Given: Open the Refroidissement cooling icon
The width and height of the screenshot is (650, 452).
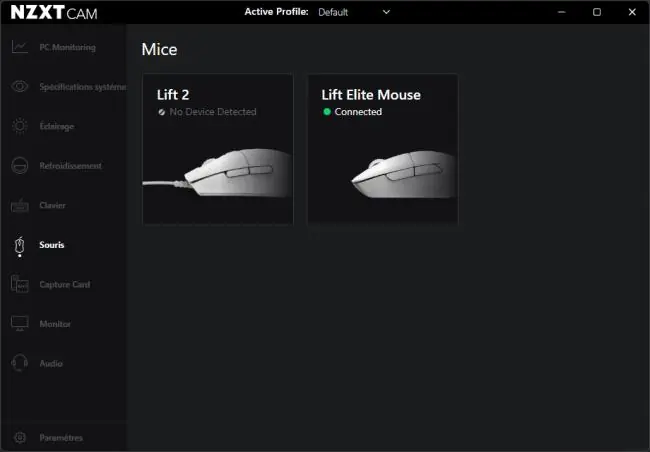Looking at the screenshot, I should (19, 165).
